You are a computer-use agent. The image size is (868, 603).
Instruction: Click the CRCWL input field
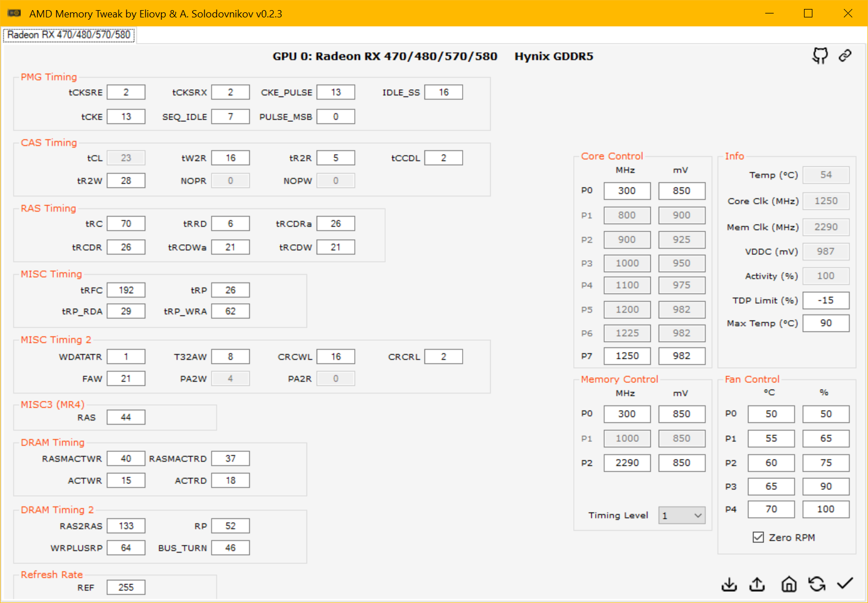pyautogui.click(x=336, y=357)
